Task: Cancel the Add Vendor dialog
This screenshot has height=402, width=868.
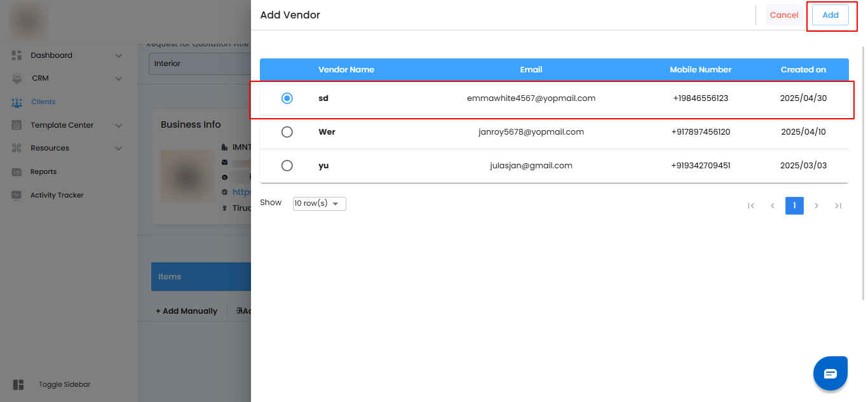Action: coord(783,15)
